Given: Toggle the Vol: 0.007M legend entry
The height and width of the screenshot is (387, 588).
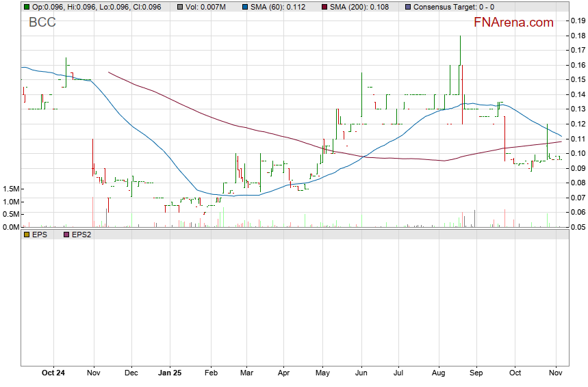Looking at the screenshot, I should 205,7.
